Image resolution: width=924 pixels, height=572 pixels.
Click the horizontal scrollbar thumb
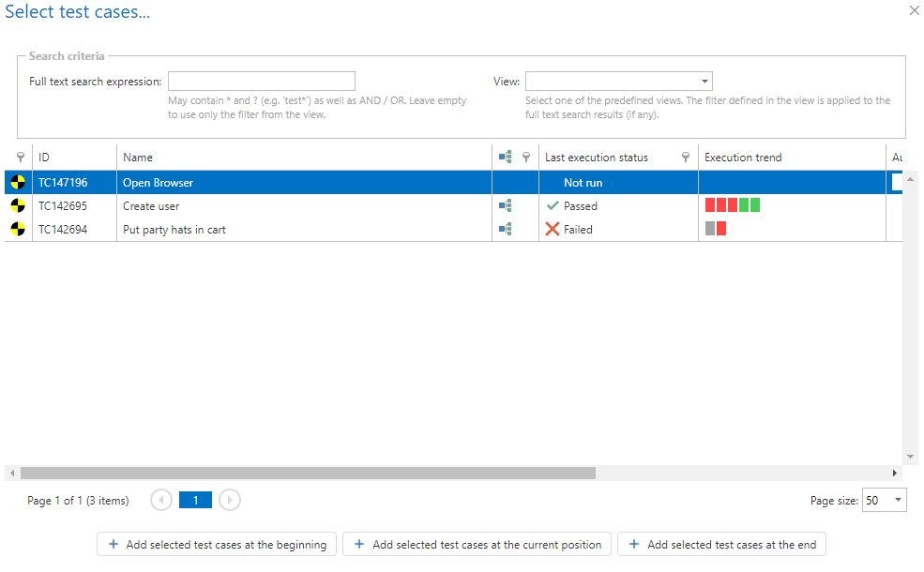pos(308,474)
